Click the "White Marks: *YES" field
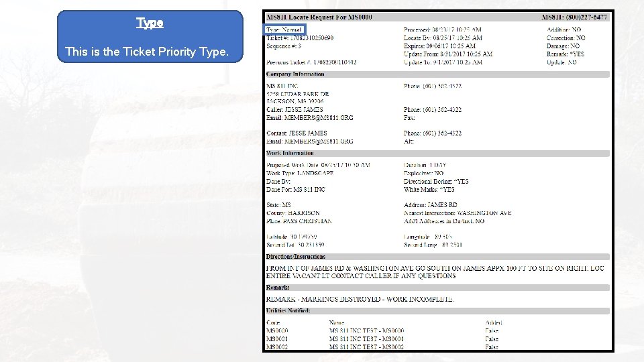Viewport: 644px width, 362px height. coord(429,190)
